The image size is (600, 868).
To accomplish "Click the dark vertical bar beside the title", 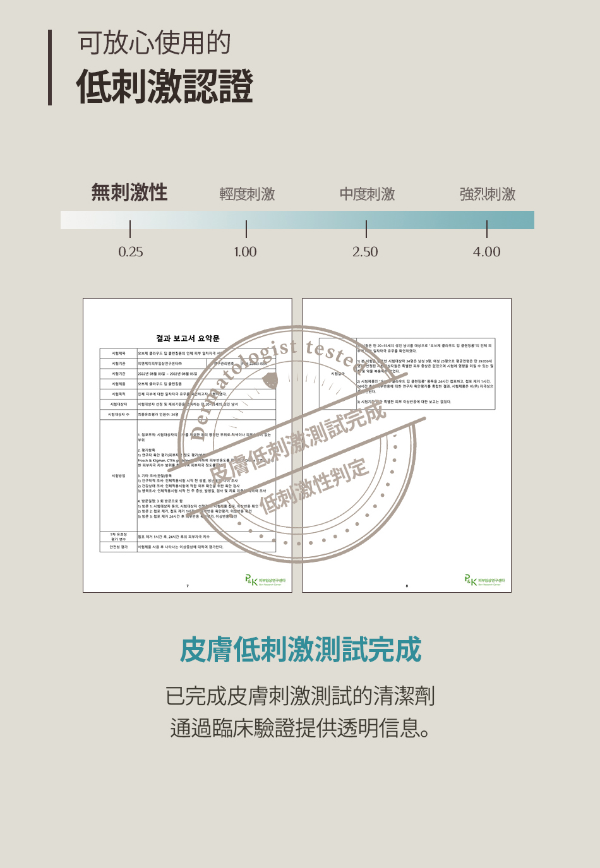I will click(50, 68).
